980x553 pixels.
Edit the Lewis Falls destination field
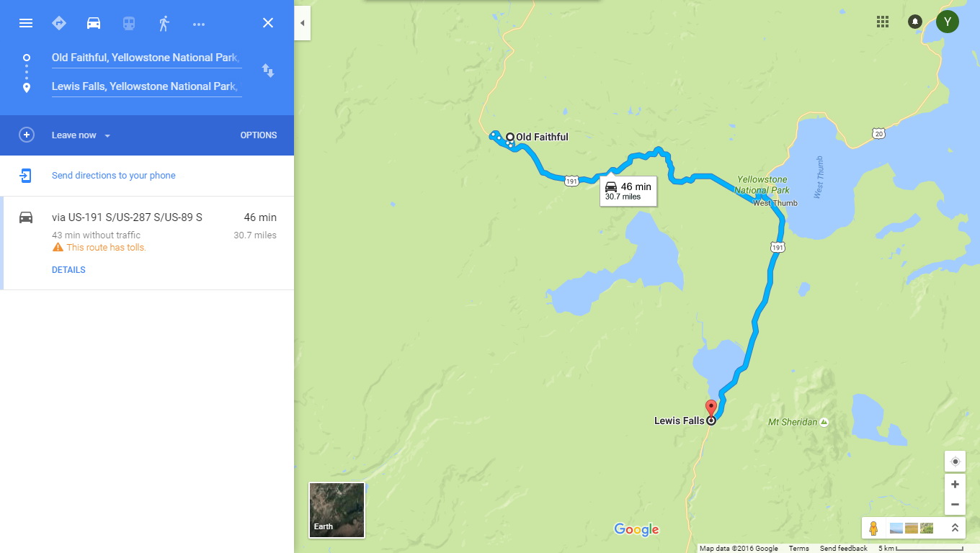click(146, 86)
